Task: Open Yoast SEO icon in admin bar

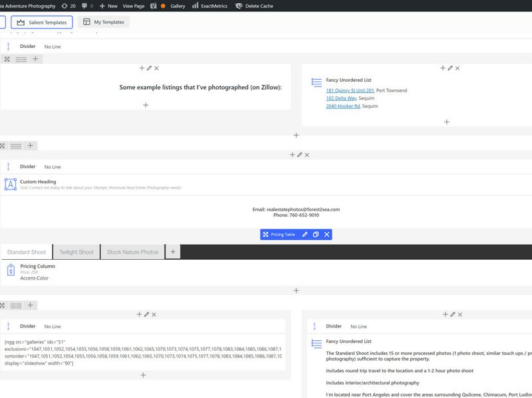Action: (153, 6)
